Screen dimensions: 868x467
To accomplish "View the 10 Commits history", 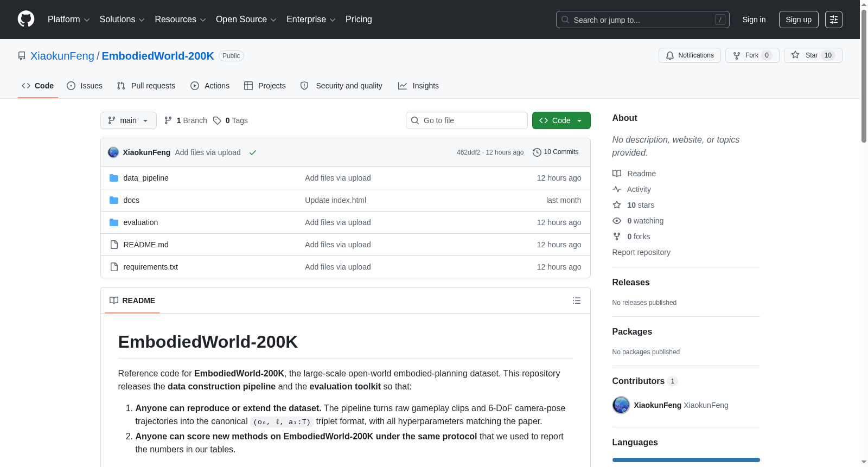I will (x=556, y=152).
